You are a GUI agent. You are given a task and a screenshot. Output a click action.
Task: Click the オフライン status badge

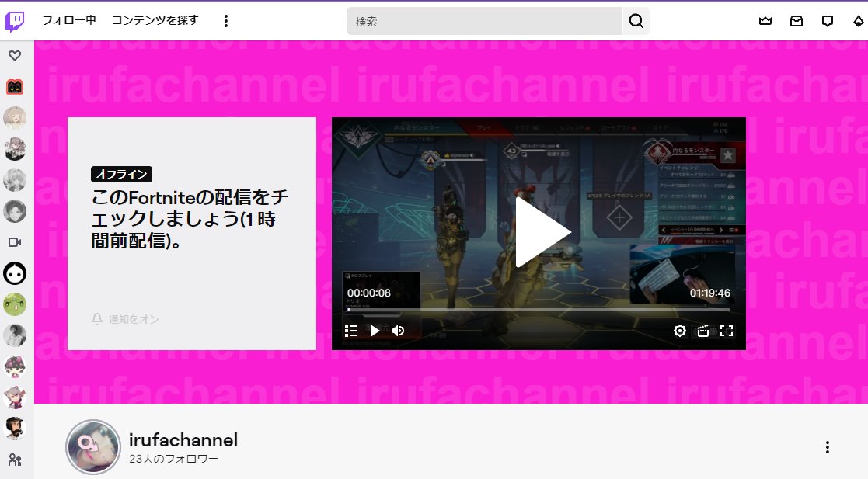(x=122, y=174)
